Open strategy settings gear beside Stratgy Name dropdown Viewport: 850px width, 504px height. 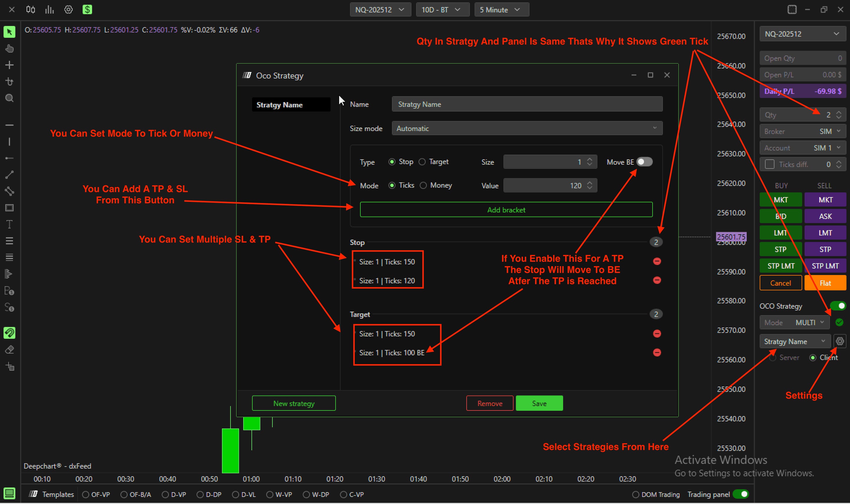tap(840, 341)
